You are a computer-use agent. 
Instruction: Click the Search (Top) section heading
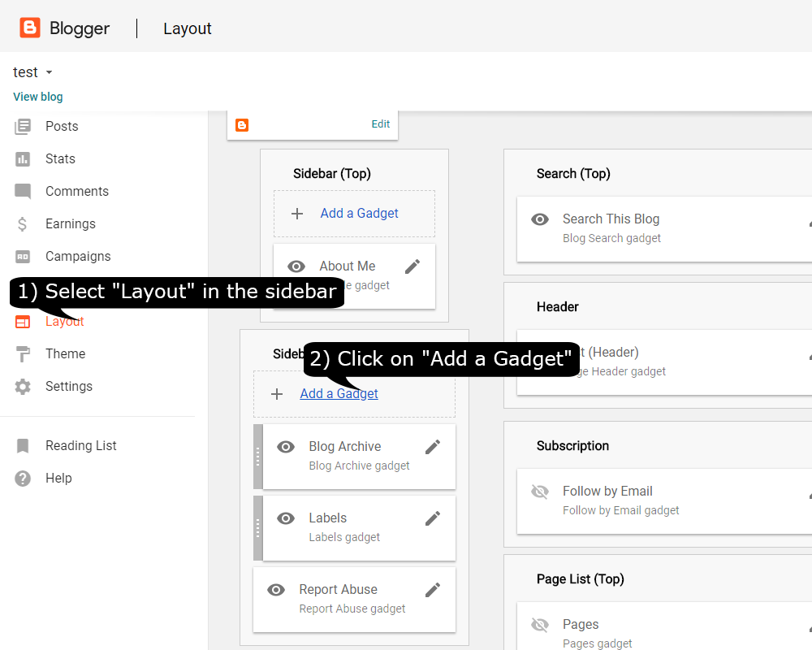click(573, 174)
